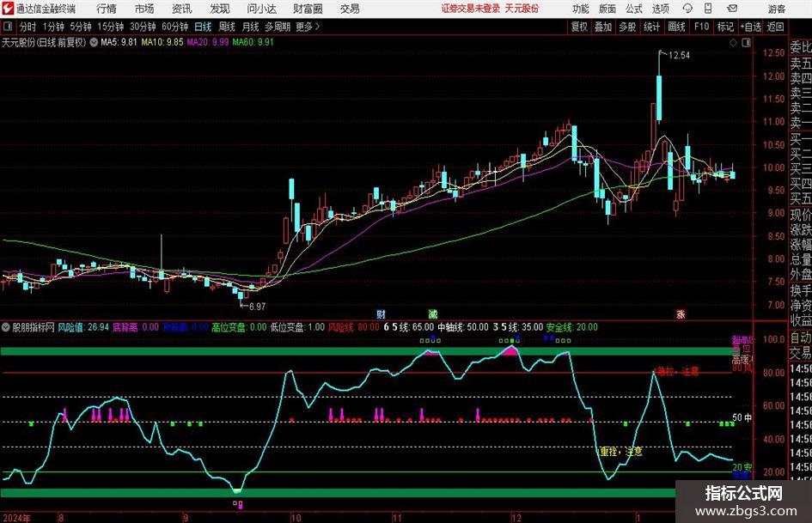The height and width of the screenshot is (523, 812).
Task: Click the 重挫，注意 annotation in indicator
Action: click(621, 451)
